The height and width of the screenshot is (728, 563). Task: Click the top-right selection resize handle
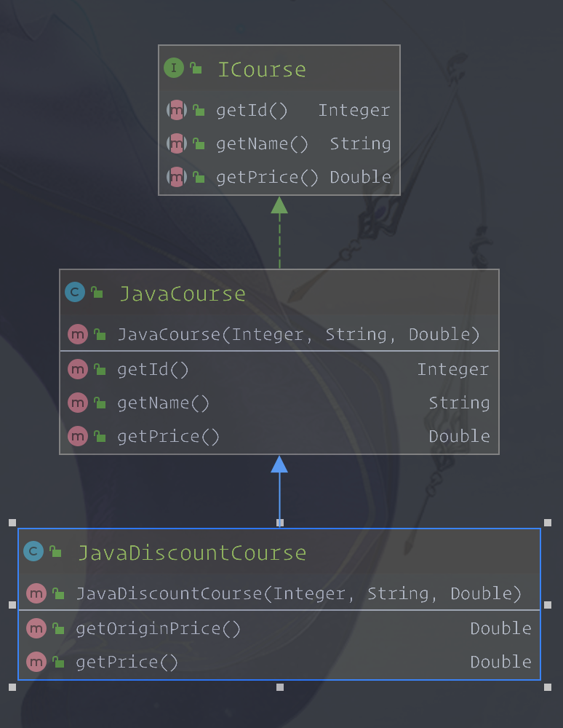click(548, 523)
